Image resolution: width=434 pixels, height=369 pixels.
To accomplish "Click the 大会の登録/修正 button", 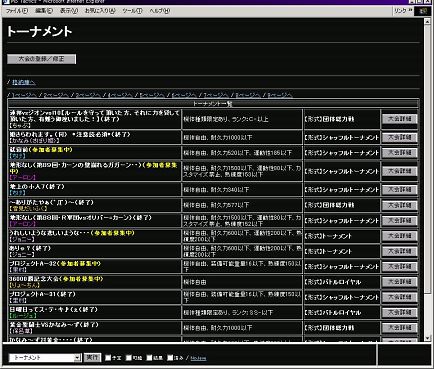I will [x=41, y=59].
